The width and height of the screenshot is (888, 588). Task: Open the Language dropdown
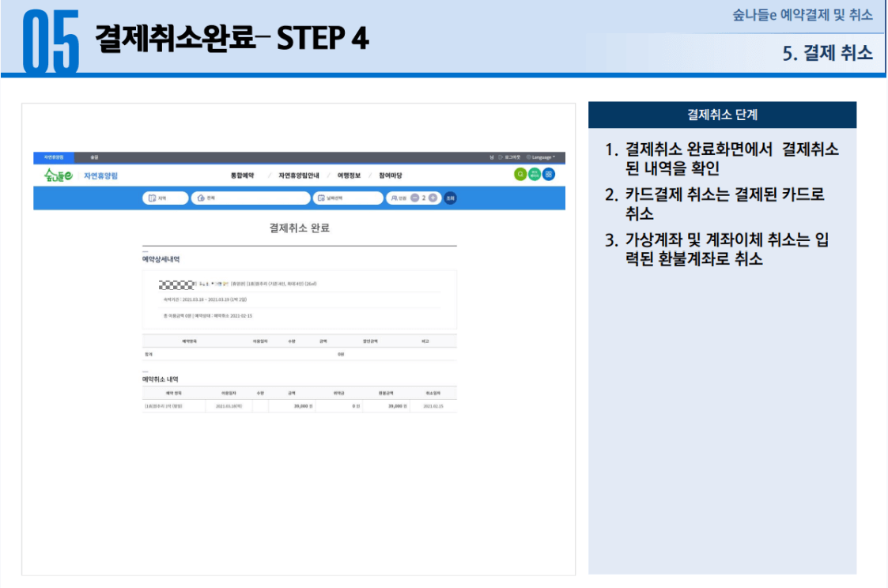542,157
